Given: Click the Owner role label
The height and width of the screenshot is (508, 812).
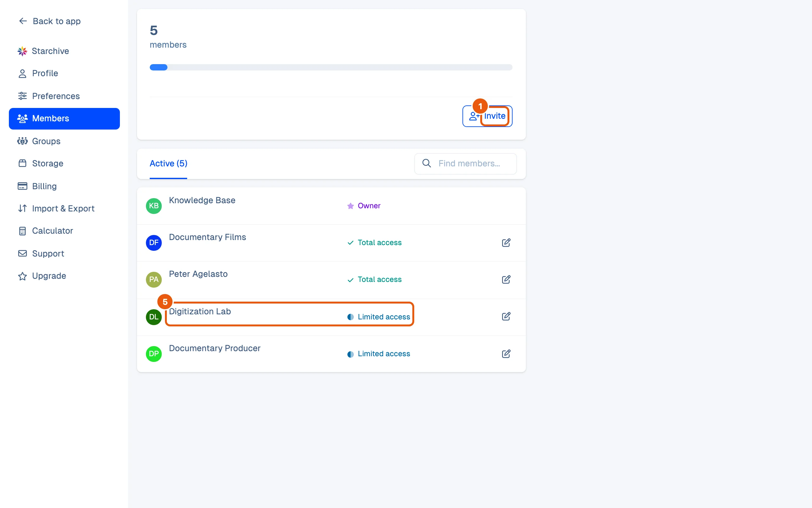Looking at the screenshot, I should (369, 206).
